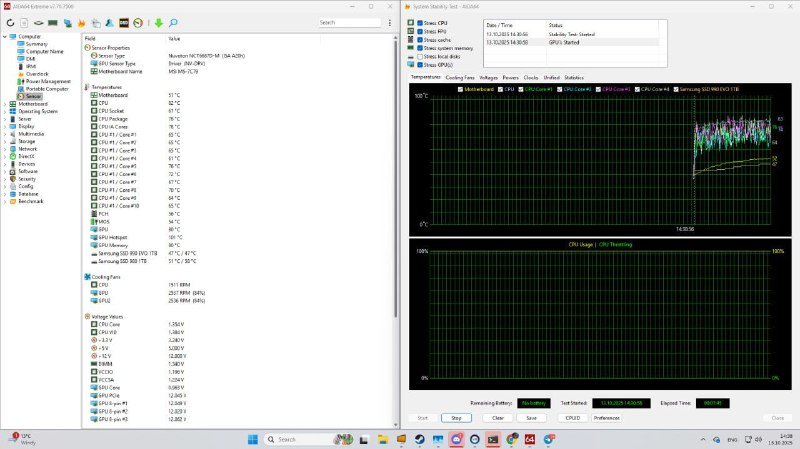
Task: Expand the Display tree node
Action: [5, 126]
